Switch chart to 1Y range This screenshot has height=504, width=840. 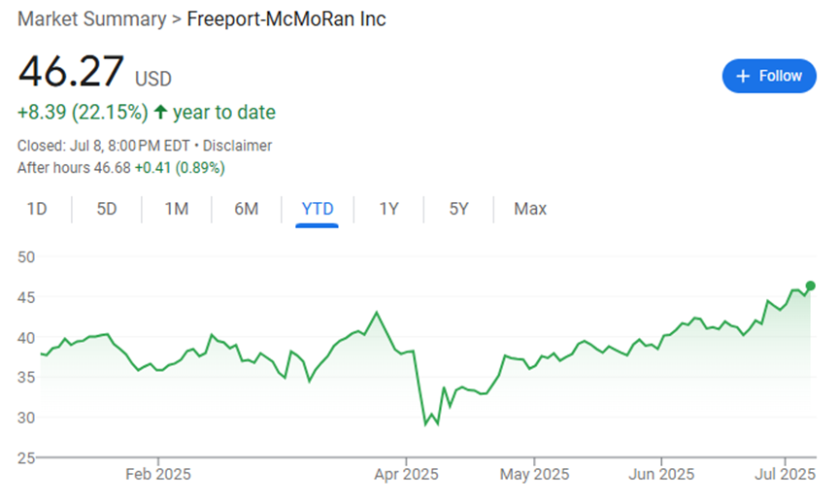(x=388, y=209)
